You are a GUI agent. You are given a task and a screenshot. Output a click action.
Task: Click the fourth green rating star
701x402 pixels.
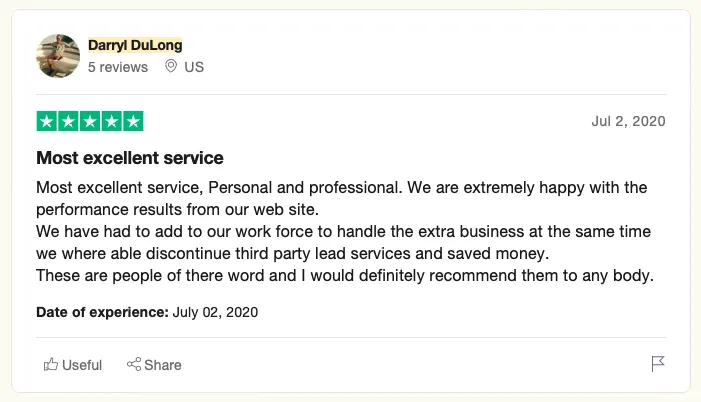tap(112, 122)
